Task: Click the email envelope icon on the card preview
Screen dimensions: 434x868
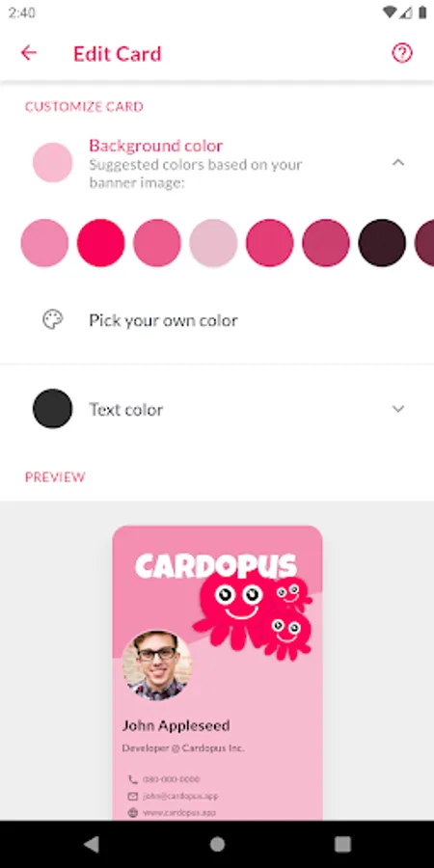Action: [x=133, y=796]
